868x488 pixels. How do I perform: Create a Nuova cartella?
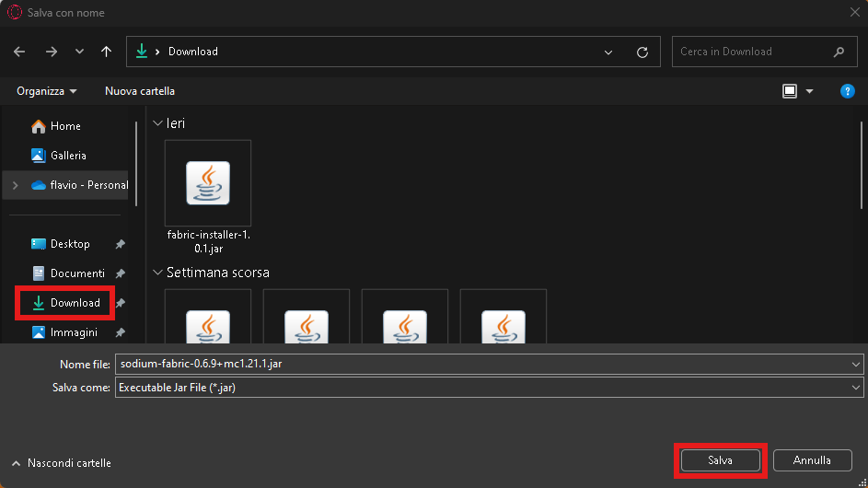140,91
